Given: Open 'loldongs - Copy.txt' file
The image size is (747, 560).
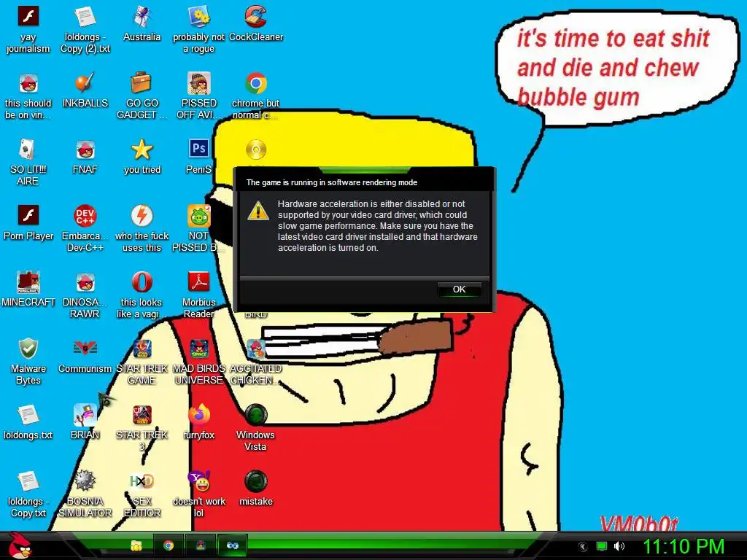Looking at the screenshot, I should coord(28,481).
